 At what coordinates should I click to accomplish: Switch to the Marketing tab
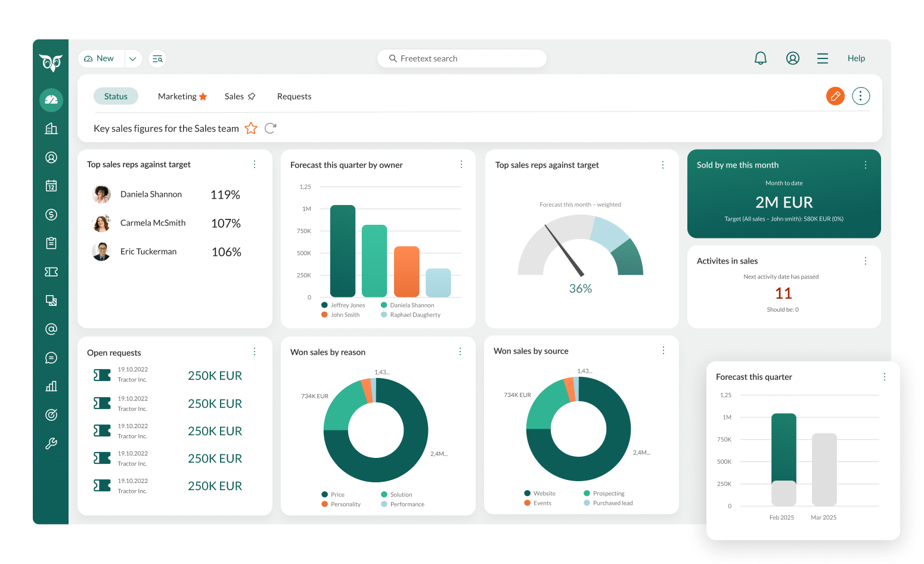(177, 97)
